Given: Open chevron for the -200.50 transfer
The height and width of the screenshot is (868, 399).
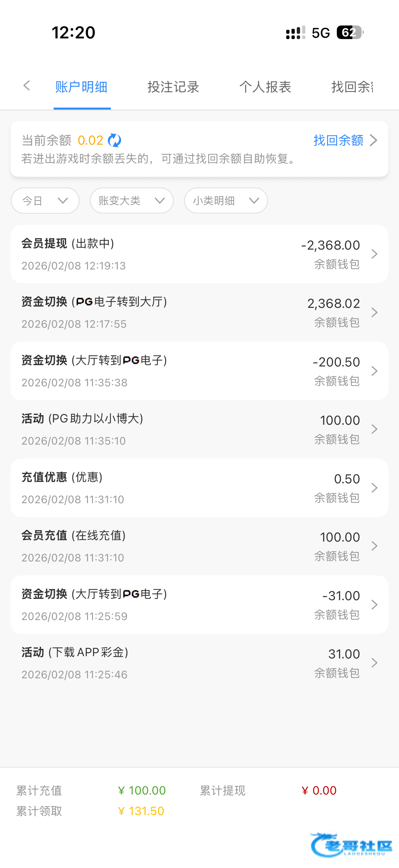Looking at the screenshot, I should (x=374, y=371).
